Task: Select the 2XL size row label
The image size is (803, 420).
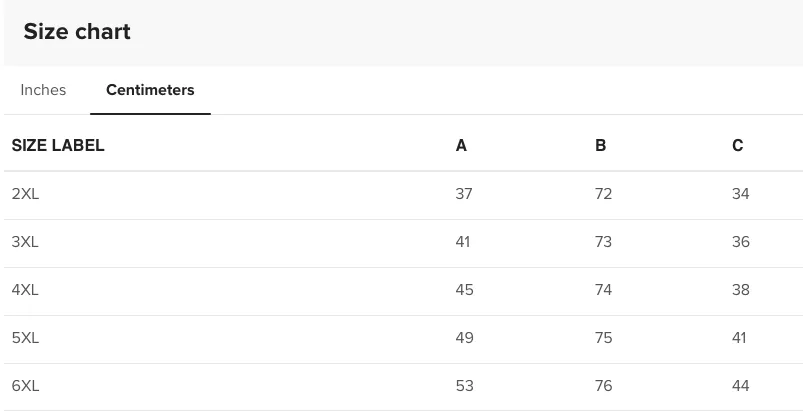Action: tap(25, 194)
